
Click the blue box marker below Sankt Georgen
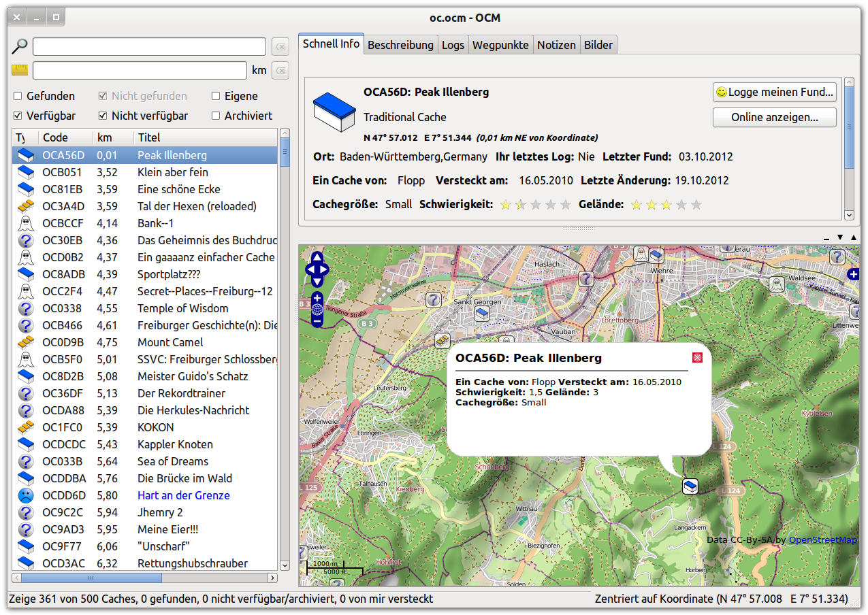[482, 314]
